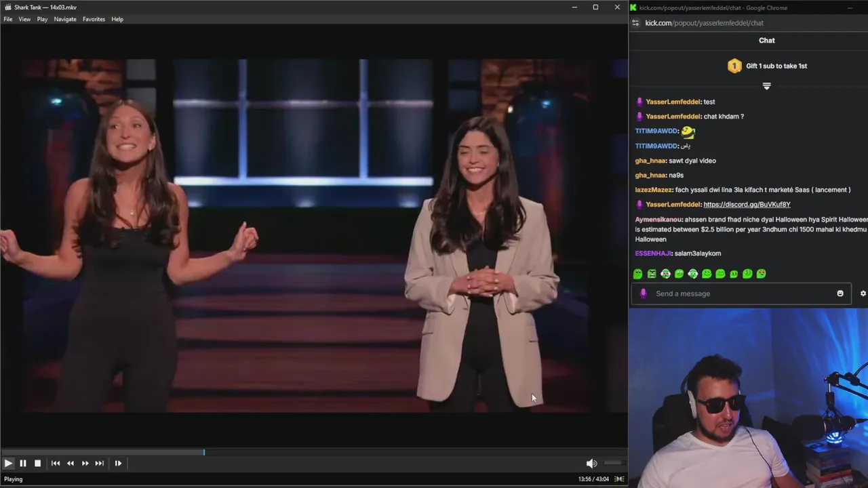The image size is (868, 488).
Task: Skip to previous file in player
Action: [x=56, y=463]
